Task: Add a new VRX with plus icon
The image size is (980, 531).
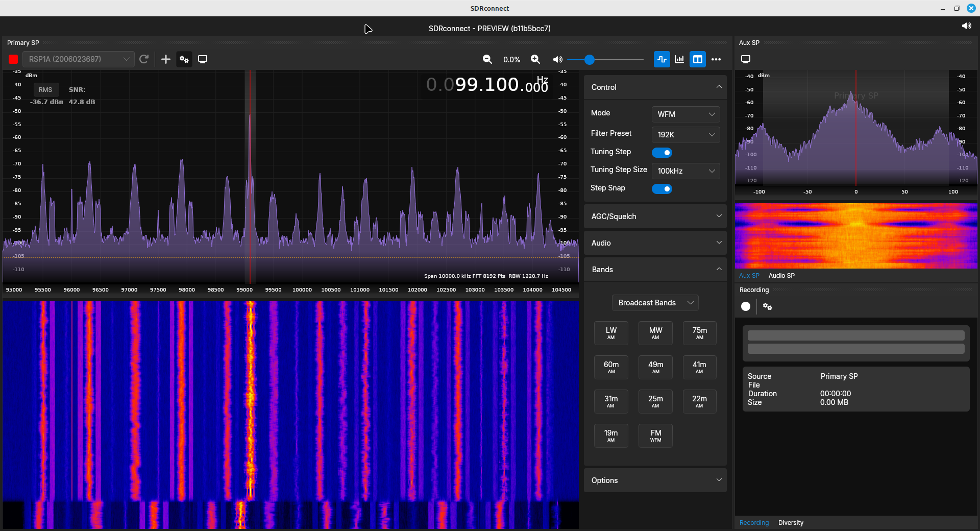Action: click(166, 59)
